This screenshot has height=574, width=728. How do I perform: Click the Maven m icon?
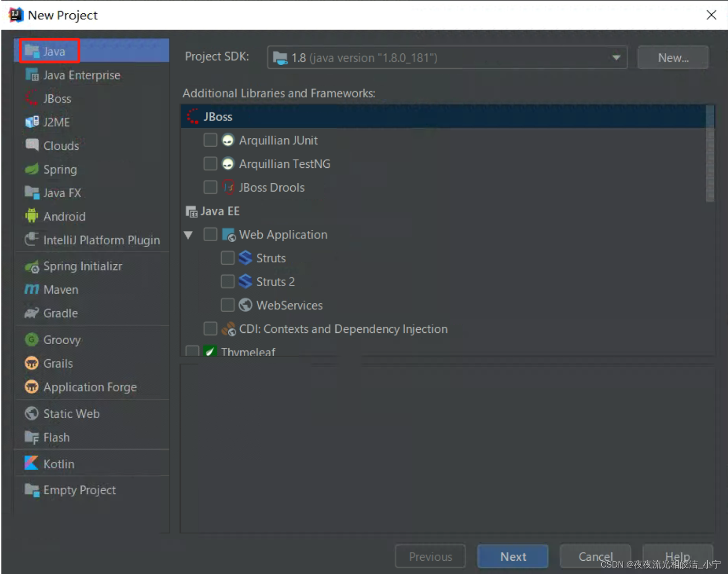pyautogui.click(x=32, y=289)
